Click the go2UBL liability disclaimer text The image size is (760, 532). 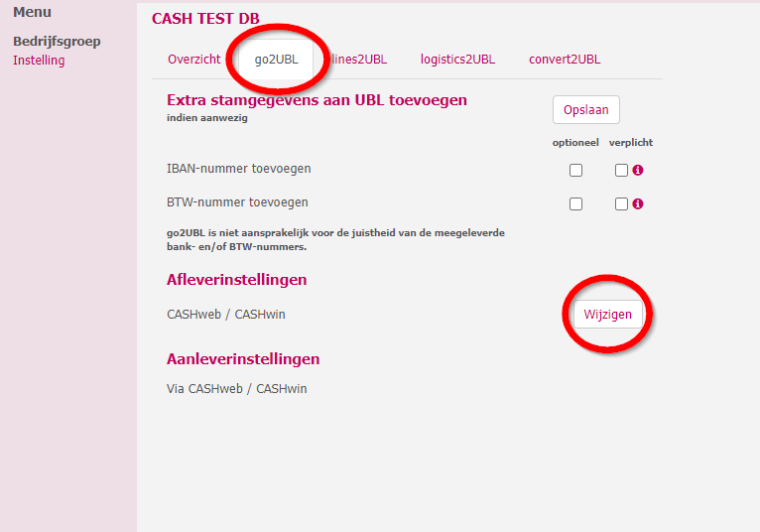336,239
